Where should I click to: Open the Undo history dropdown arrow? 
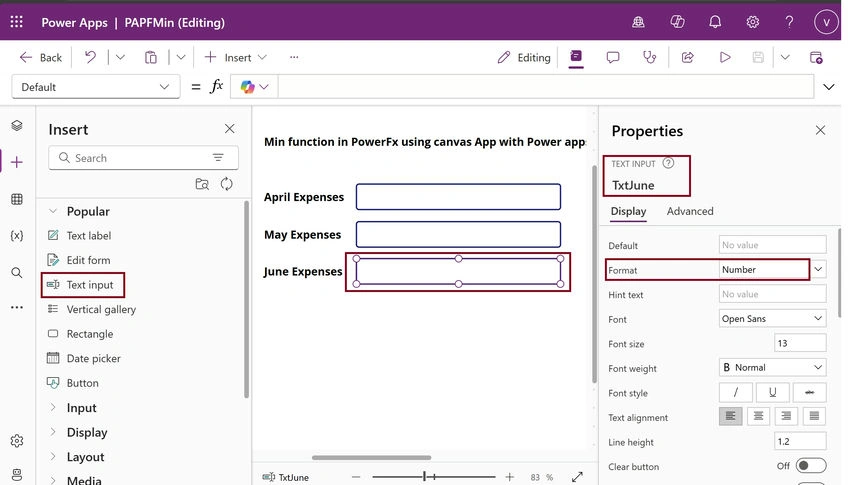tap(120, 57)
